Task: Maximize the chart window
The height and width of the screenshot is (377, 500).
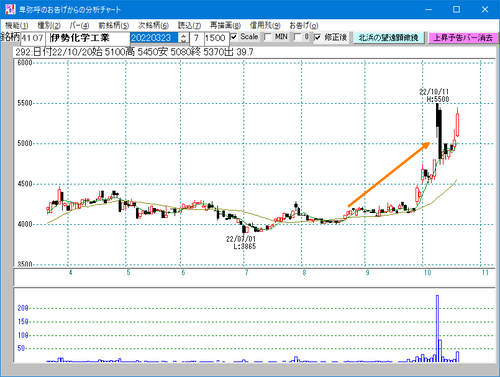Action: pos(457,9)
